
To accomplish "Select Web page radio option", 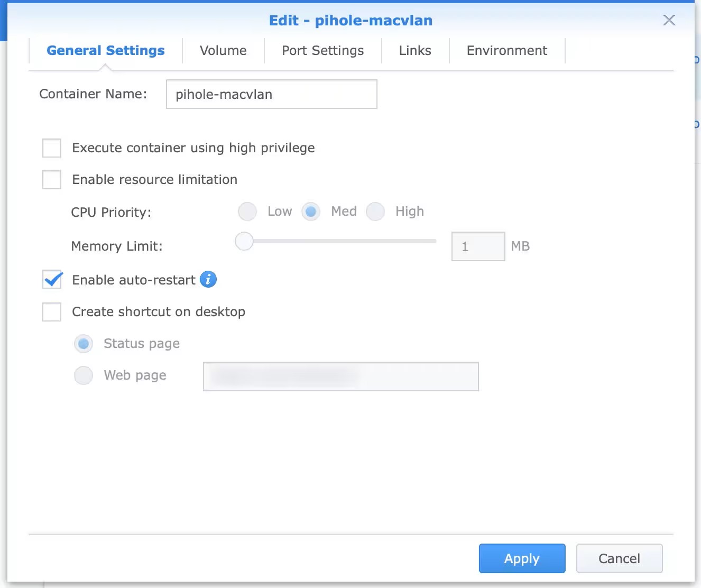I will click(84, 375).
